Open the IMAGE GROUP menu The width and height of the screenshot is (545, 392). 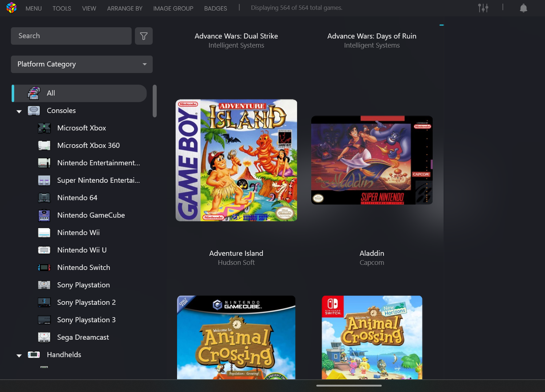point(173,8)
